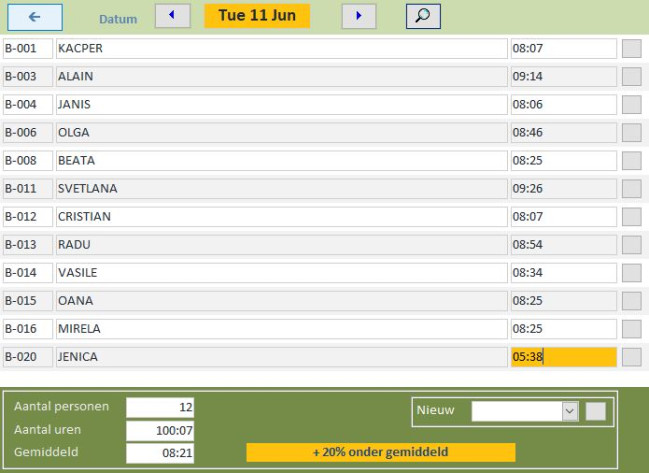Select the SVETLANA name field
Viewport: 649px width, 473px height.
(281, 189)
